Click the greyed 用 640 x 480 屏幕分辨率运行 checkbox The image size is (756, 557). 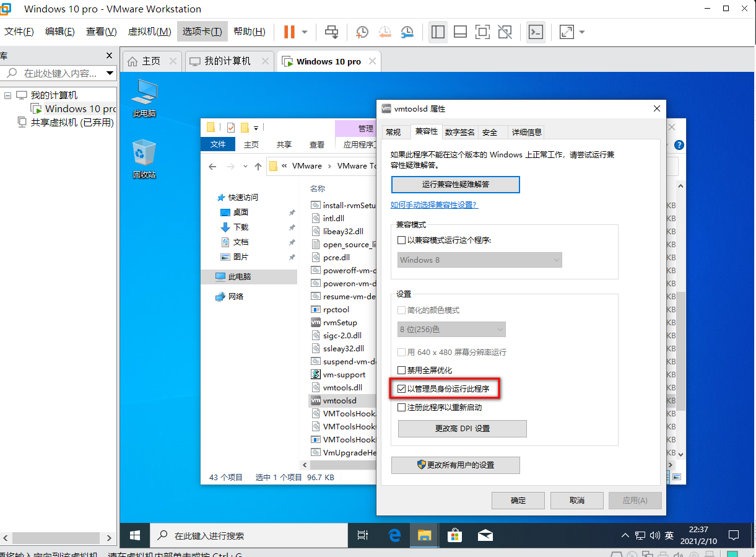click(401, 353)
